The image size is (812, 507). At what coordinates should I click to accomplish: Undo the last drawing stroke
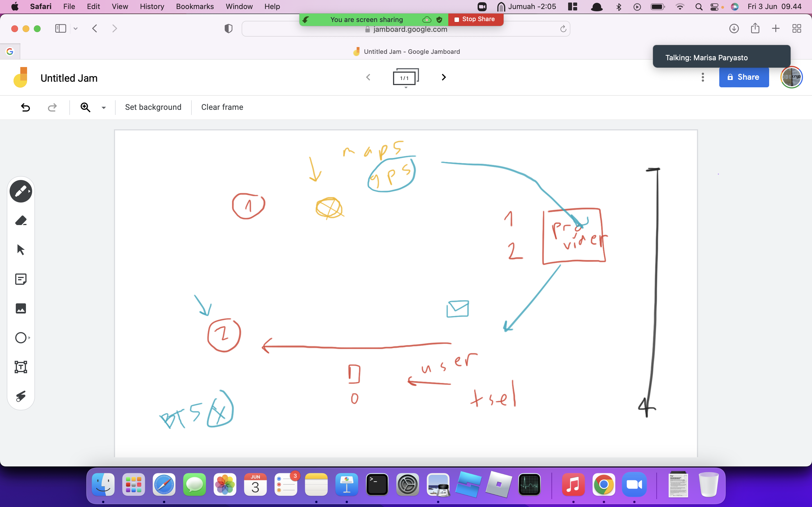click(x=25, y=107)
